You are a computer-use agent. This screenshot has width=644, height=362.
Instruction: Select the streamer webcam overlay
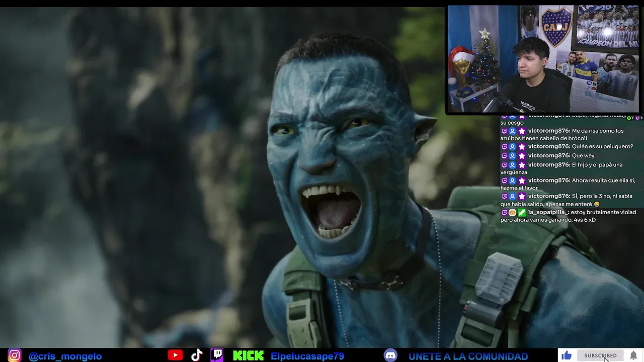543,59
